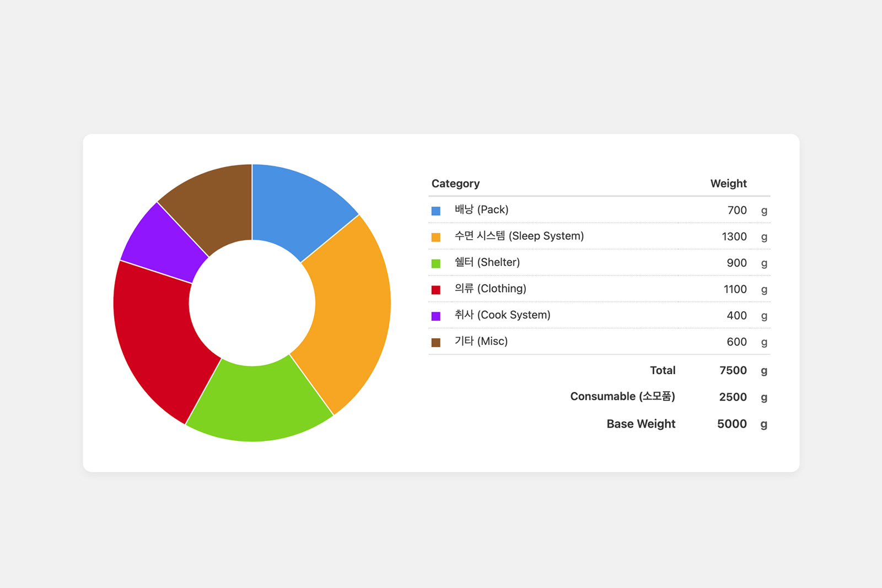The width and height of the screenshot is (882, 588).
Task: Click the 의류 (Clothing) category label
Action: coord(490,289)
